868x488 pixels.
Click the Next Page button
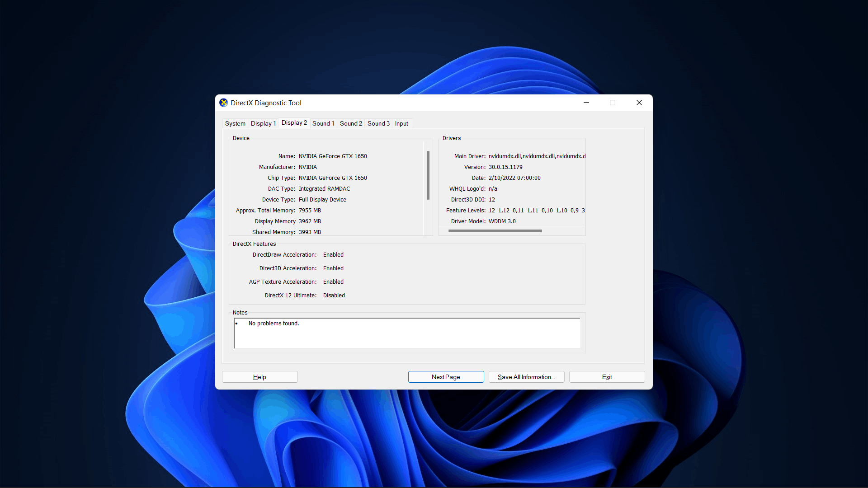tap(446, 376)
